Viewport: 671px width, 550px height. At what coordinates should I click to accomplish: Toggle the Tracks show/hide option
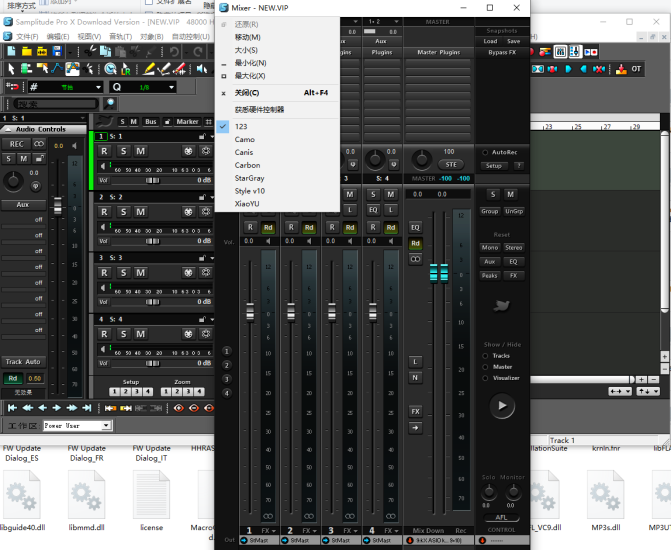485,356
